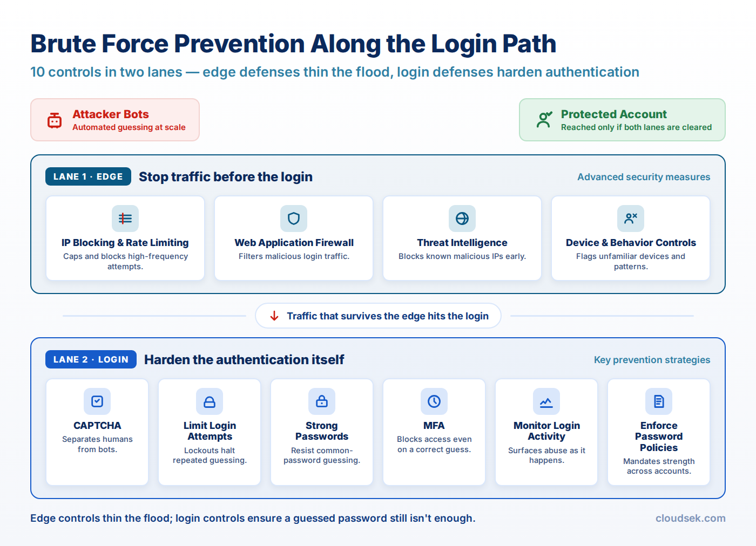Viewport: 756px width, 546px height.
Task: Click the 'CAPTCHA' card title
Action: pos(97,426)
